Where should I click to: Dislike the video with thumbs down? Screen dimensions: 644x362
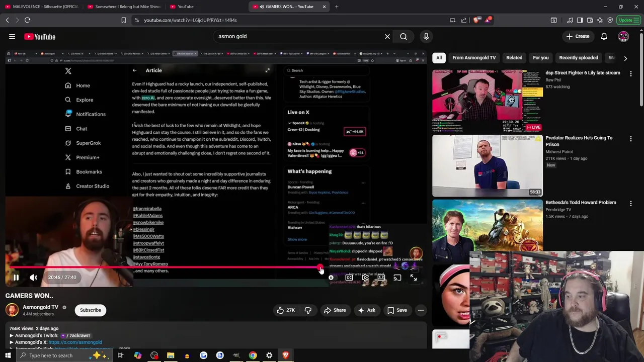308,310
